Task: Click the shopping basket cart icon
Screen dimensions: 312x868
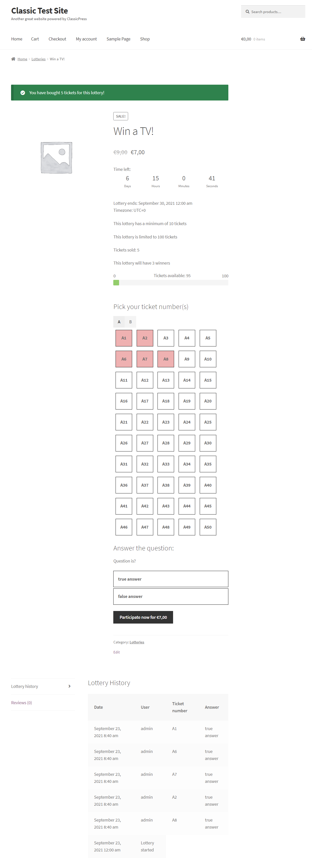Action: point(302,39)
